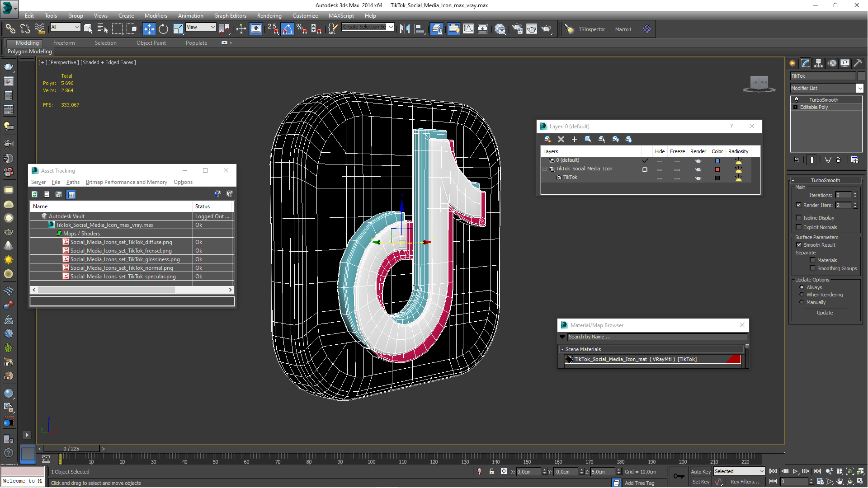
Task: Select TikTok_Social_Media_Icon_mat scene material
Action: tap(653, 360)
